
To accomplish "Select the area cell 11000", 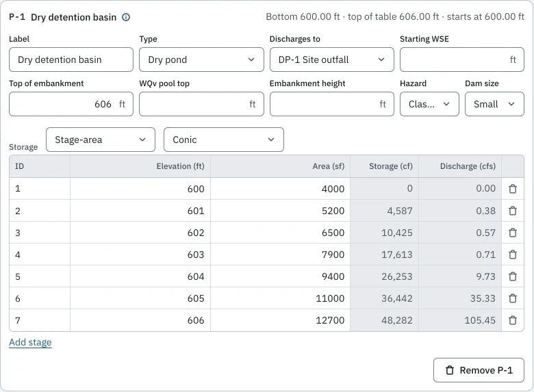I will [x=280, y=298].
